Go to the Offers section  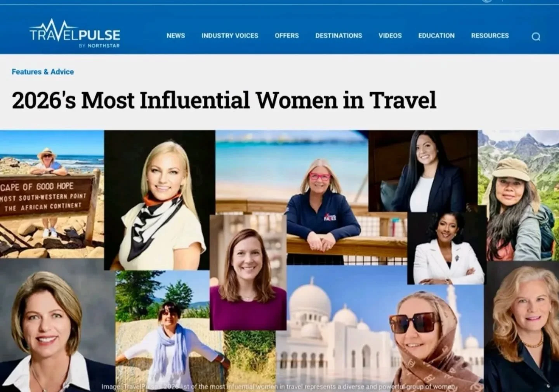tap(286, 36)
